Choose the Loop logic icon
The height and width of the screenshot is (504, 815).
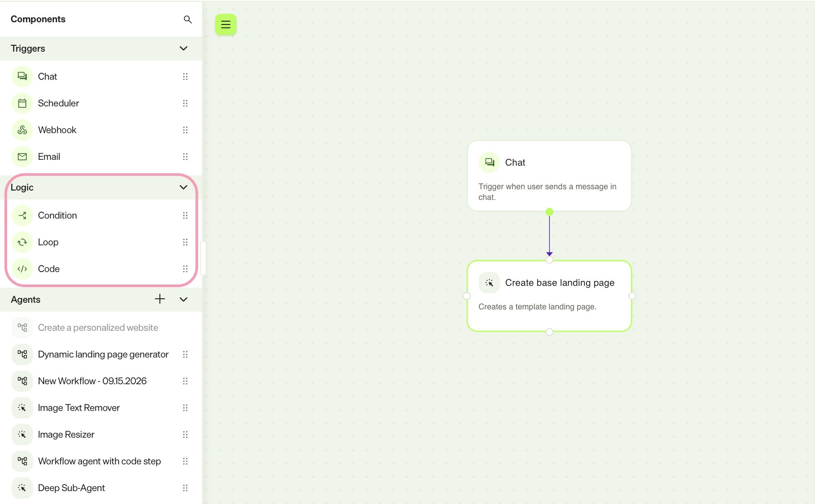click(x=22, y=242)
